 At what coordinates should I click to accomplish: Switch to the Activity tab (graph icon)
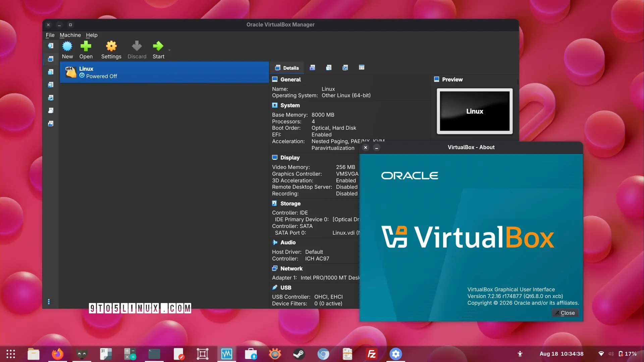pos(345,67)
